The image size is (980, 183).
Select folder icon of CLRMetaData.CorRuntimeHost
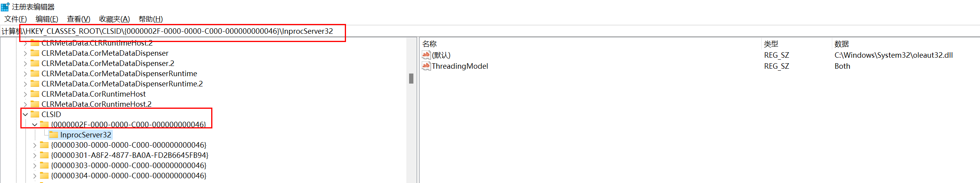coord(35,94)
